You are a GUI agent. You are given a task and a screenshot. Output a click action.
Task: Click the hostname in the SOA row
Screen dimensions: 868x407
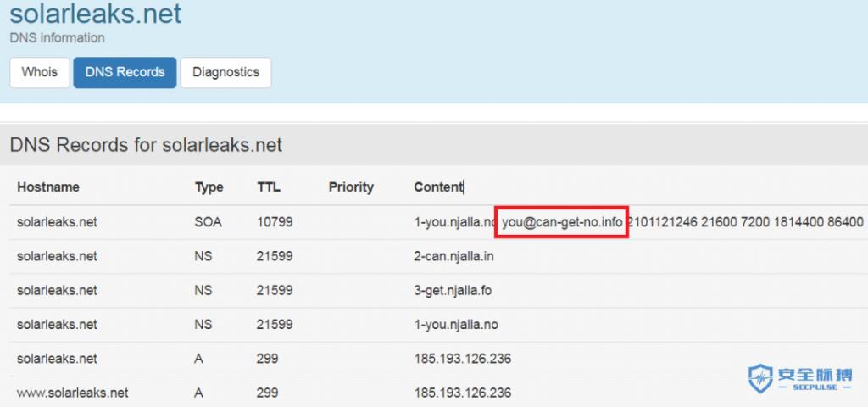click(x=57, y=223)
